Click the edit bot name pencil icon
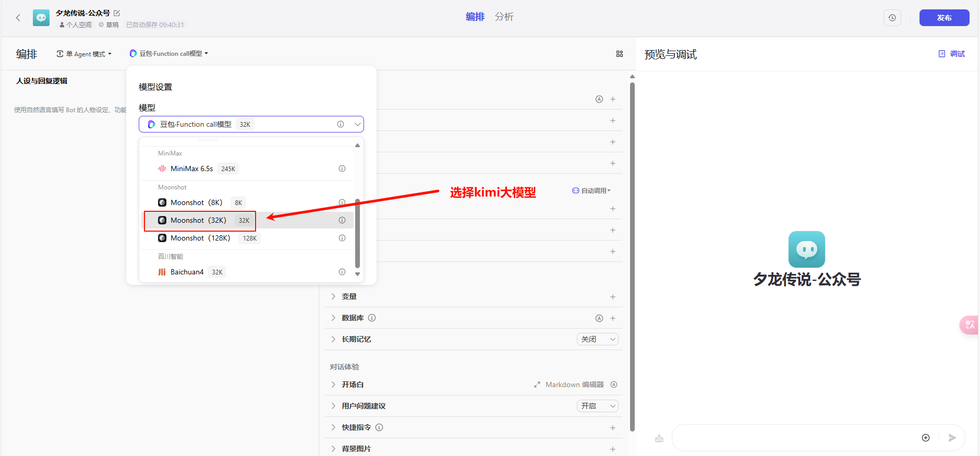The image size is (980, 456). (117, 13)
